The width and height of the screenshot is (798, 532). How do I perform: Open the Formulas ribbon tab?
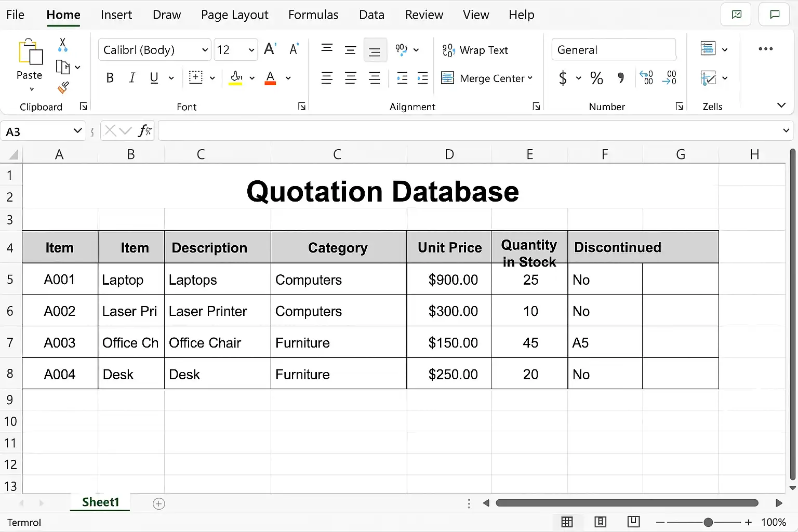coord(313,15)
